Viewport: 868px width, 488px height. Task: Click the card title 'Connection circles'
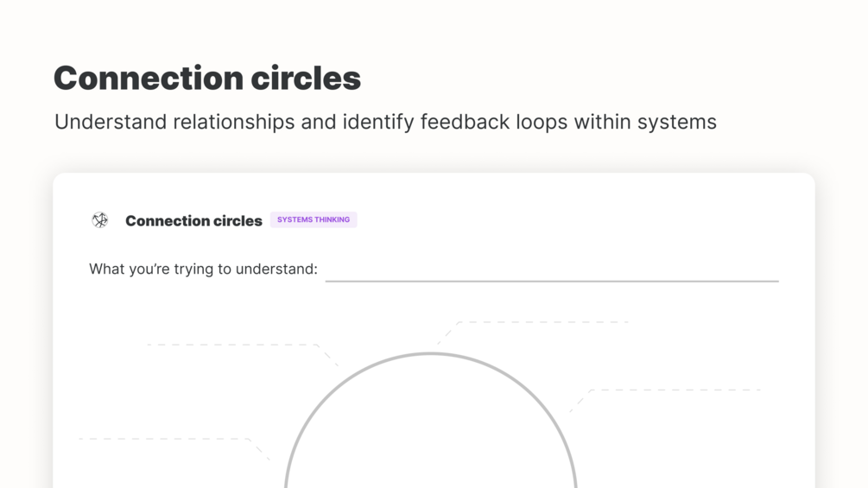(x=193, y=221)
